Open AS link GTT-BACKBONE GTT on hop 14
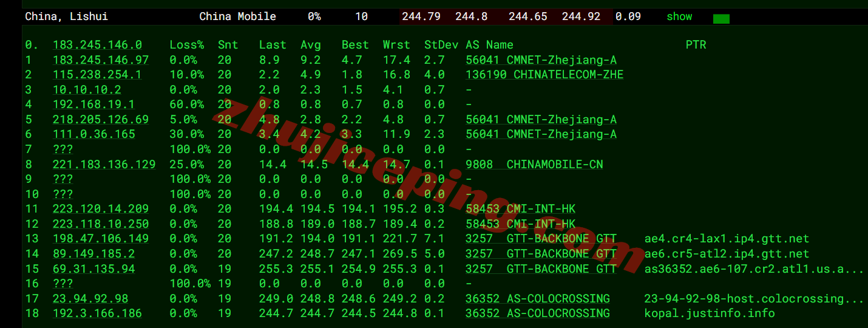 click(x=541, y=254)
